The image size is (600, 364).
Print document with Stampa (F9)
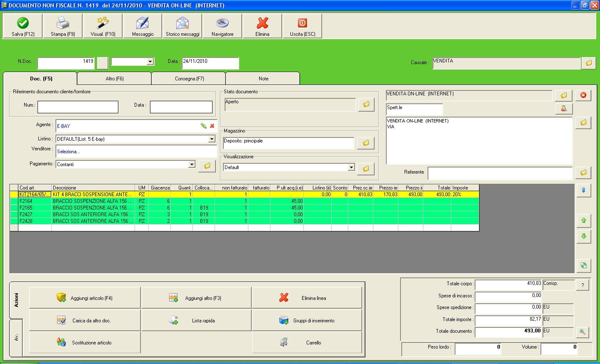pyautogui.click(x=62, y=26)
